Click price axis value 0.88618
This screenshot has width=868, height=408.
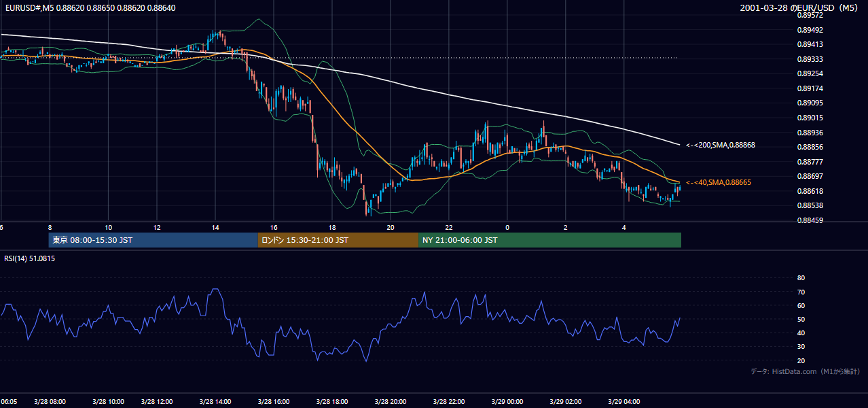pos(810,191)
